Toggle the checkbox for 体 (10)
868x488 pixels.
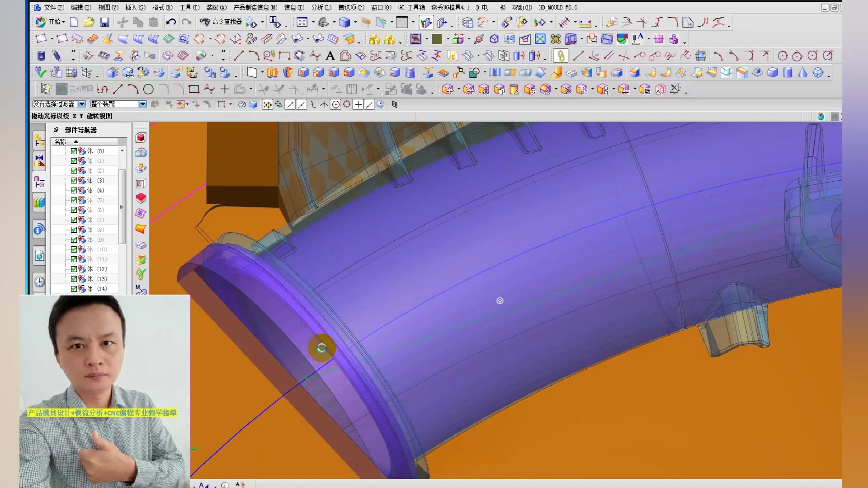click(x=74, y=249)
